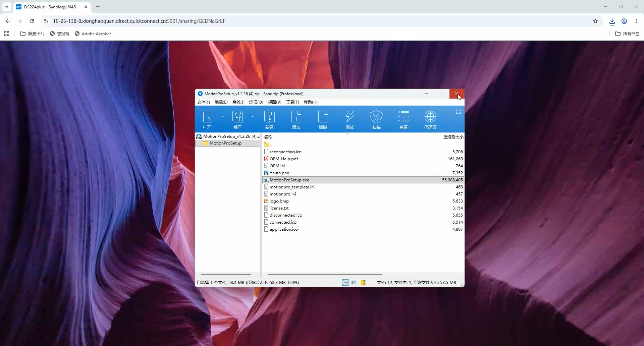Switch to icon view in status bar
This screenshot has height=346, width=644.
tap(353, 283)
